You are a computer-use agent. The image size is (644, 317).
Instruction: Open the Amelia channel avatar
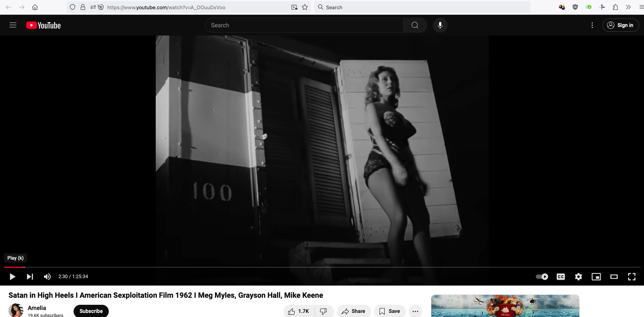(x=16, y=310)
